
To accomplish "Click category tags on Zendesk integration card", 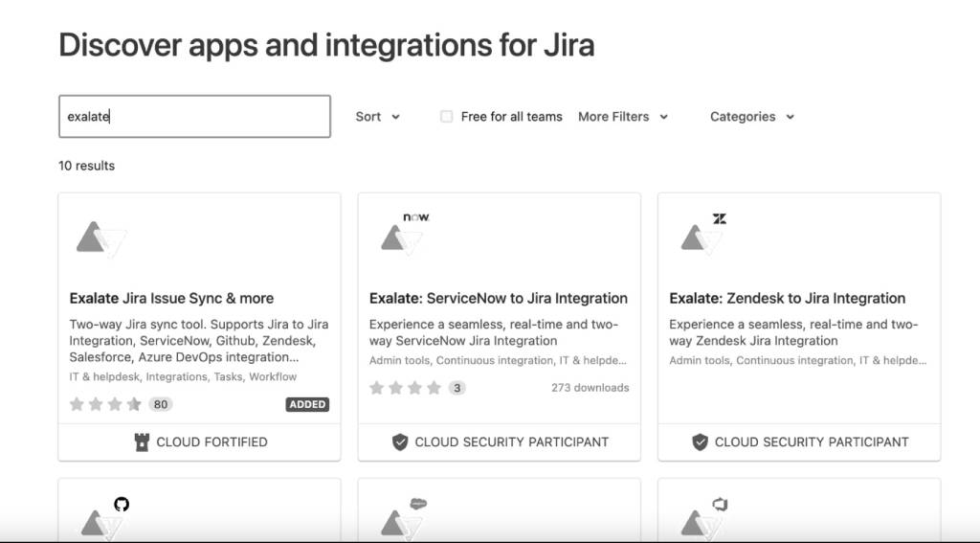I will pos(798,360).
